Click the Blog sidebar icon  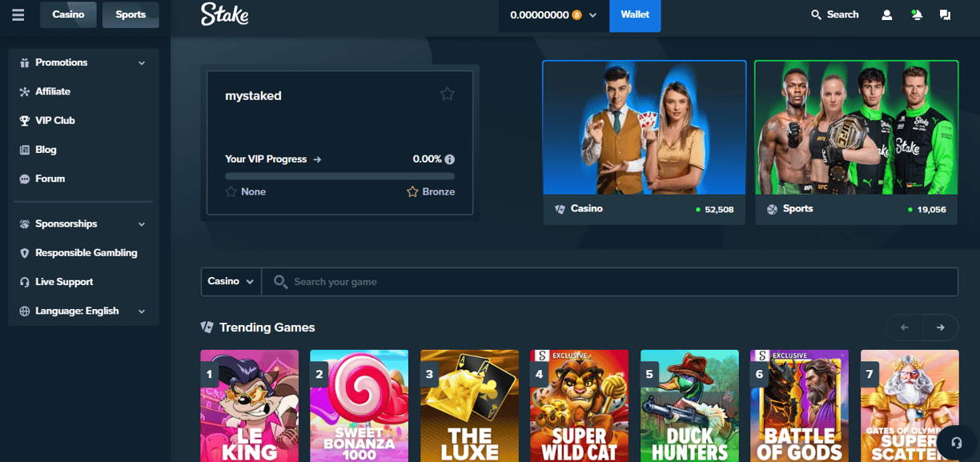tap(25, 150)
